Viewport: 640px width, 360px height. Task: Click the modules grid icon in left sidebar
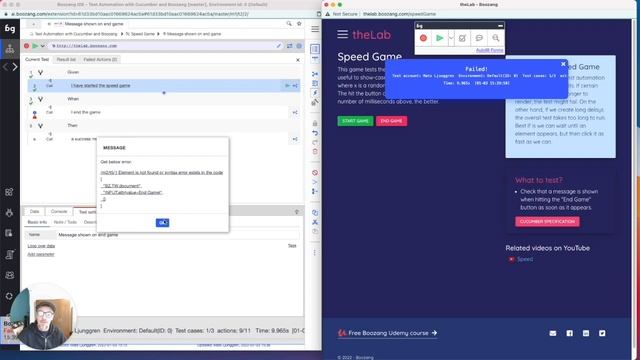click(x=9, y=192)
